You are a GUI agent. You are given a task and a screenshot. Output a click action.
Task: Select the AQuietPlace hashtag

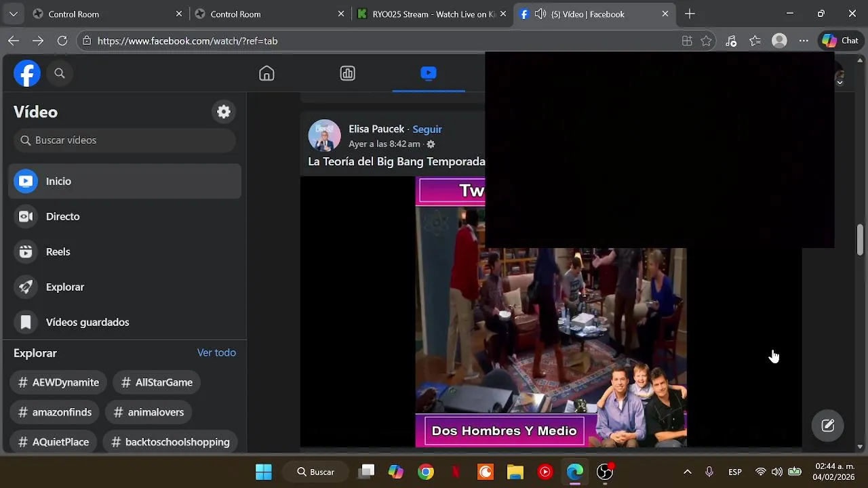click(x=54, y=442)
